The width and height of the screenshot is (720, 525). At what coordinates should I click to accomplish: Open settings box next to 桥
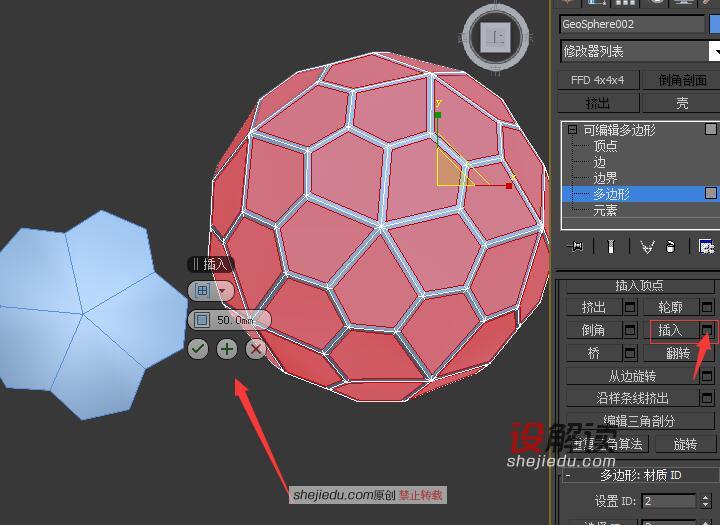[x=630, y=353]
